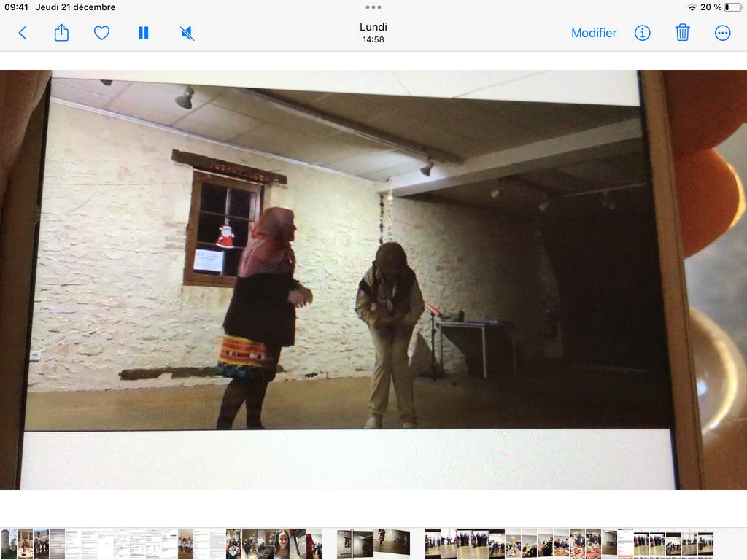Open the orange-banded screenshot thumbnail
The width and height of the screenshot is (747, 560).
pyautogui.click(x=625, y=543)
